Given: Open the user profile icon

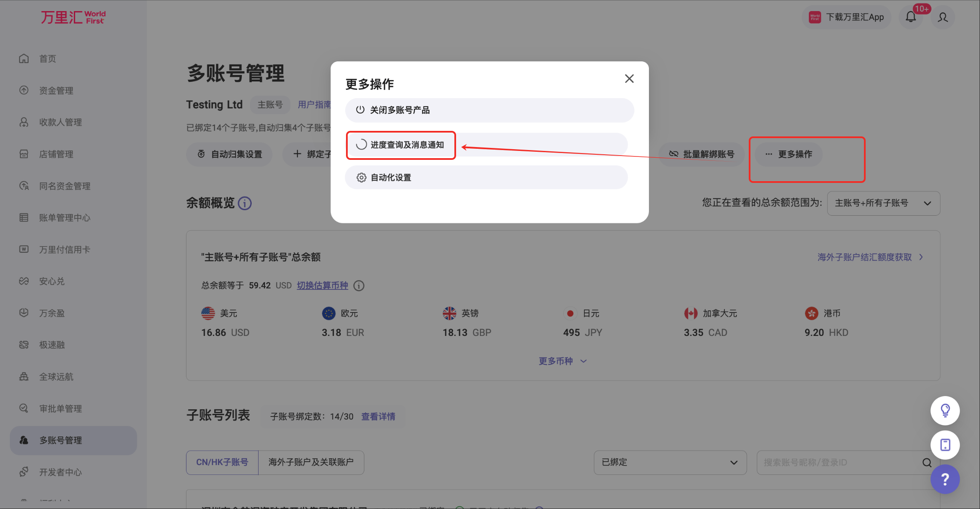Looking at the screenshot, I should pos(943,17).
